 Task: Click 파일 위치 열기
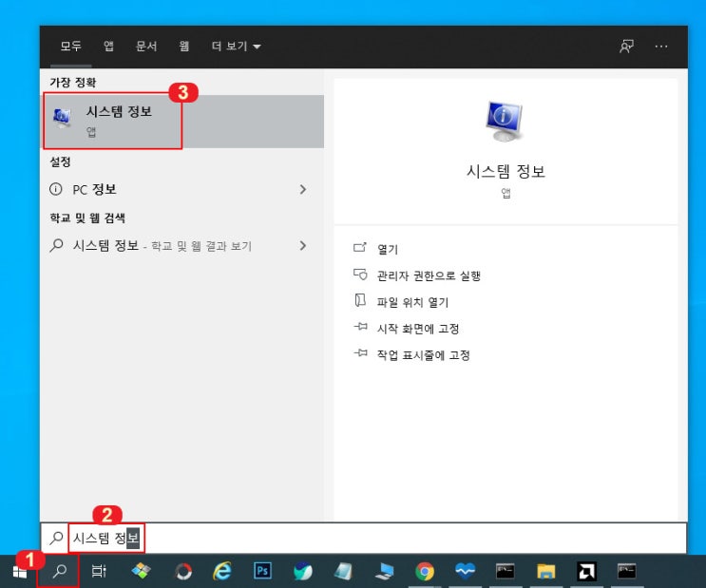point(412,302)
